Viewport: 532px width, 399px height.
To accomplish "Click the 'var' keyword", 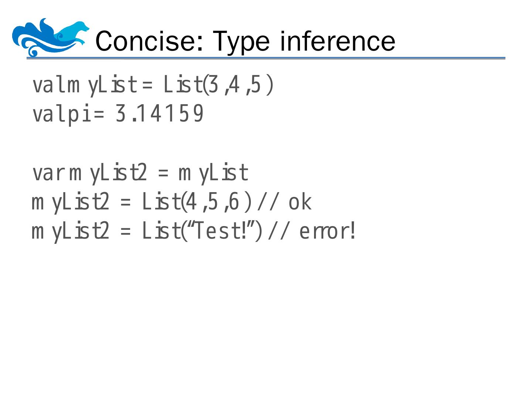I will pyautogui.click(x=48, y=173).
